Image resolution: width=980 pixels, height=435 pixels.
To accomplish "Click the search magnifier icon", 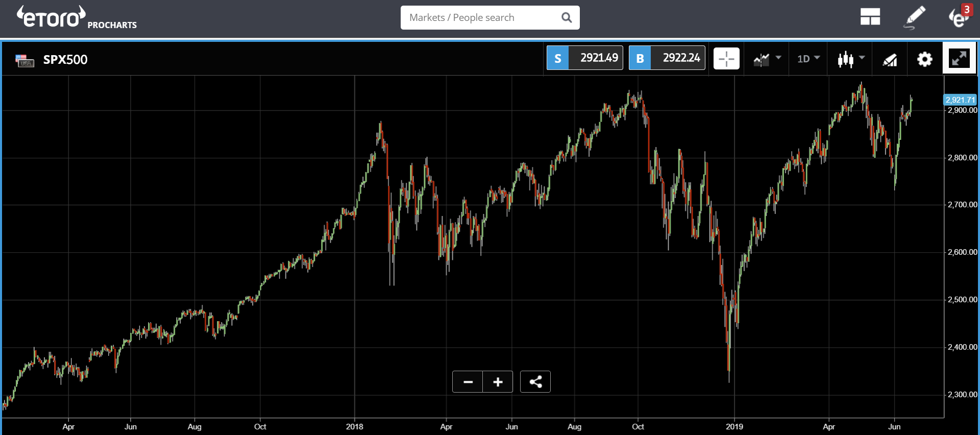I will (567, 17).
